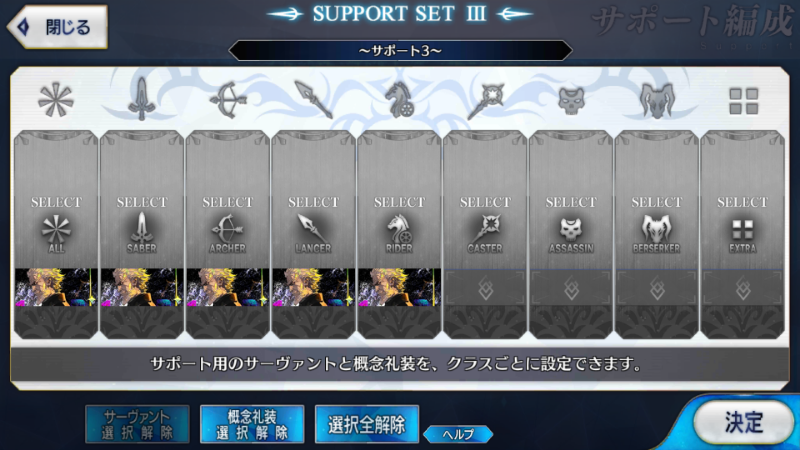
Task: Select the CASTER servant slot
Action: click(x=485, y=200)
